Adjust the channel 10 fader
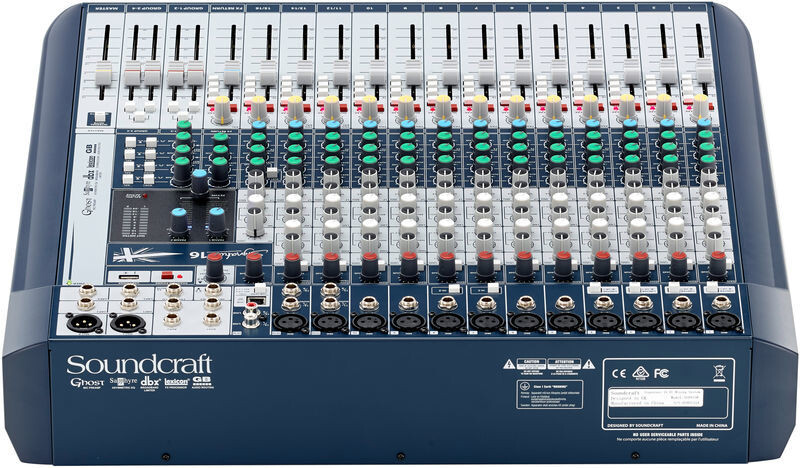The image size is (800, 468). pos(378,74)
